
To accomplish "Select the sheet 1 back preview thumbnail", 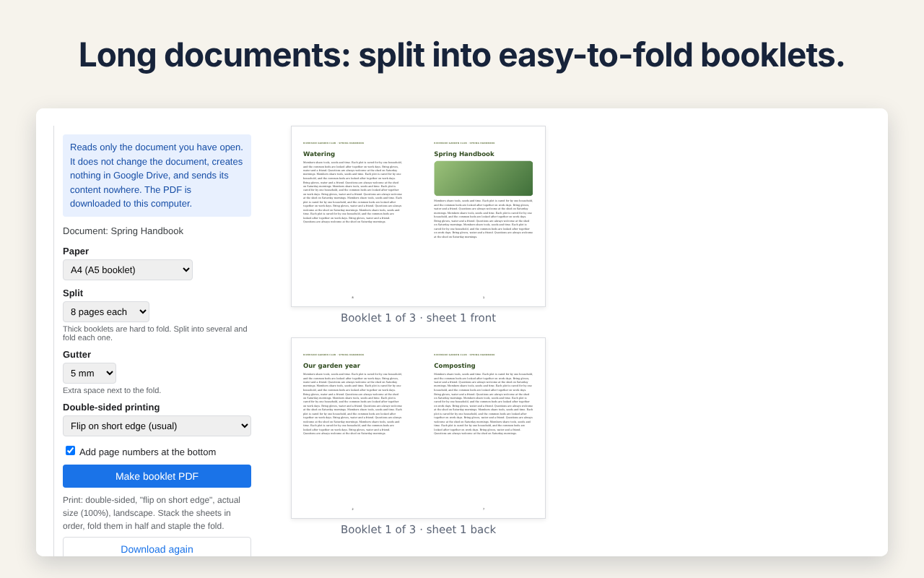I will coord(418,428).
